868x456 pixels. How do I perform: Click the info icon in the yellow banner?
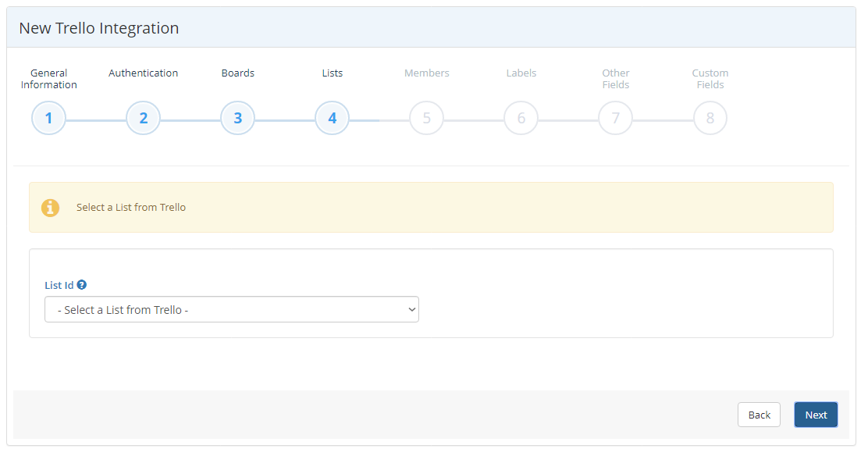(51, 207)
